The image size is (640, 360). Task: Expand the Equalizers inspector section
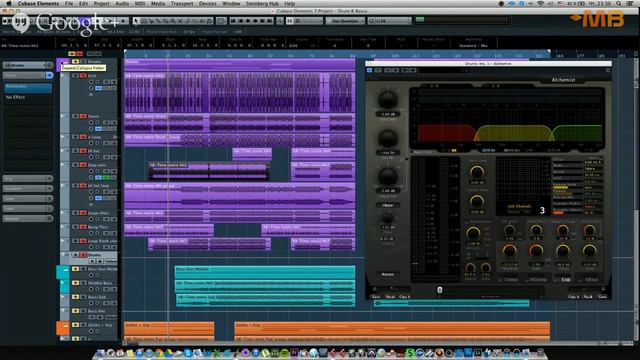point(28,189)
